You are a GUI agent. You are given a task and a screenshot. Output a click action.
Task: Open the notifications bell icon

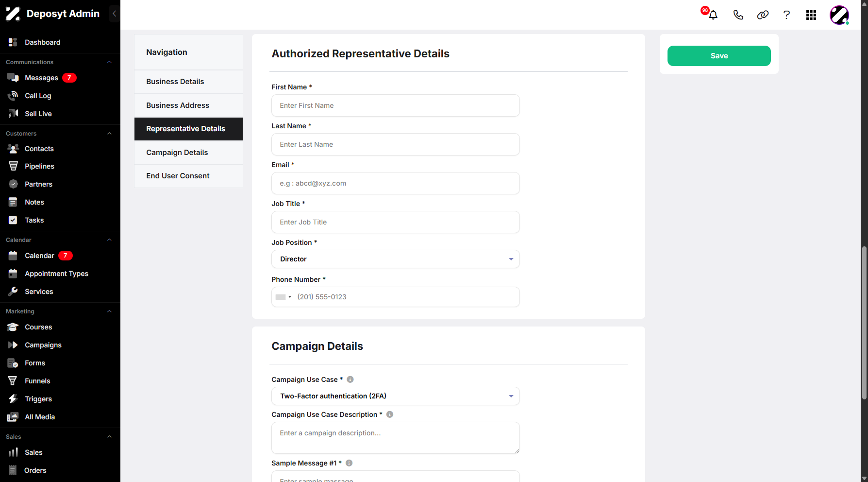tap(713, 15)
